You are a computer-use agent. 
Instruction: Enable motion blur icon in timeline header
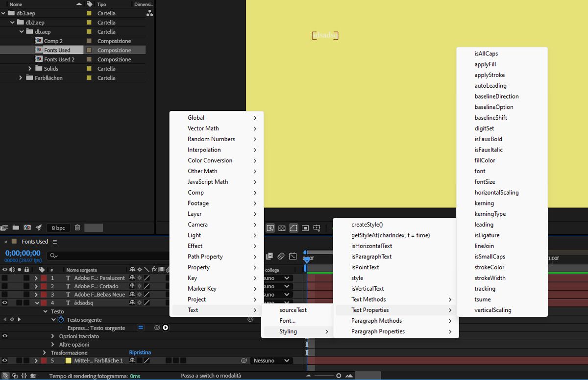[281, 256]
